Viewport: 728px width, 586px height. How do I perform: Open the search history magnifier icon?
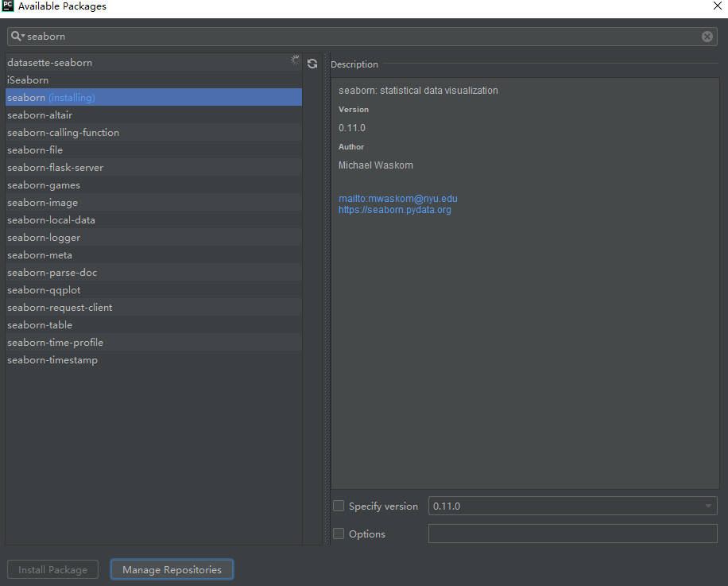coord(17,37)
